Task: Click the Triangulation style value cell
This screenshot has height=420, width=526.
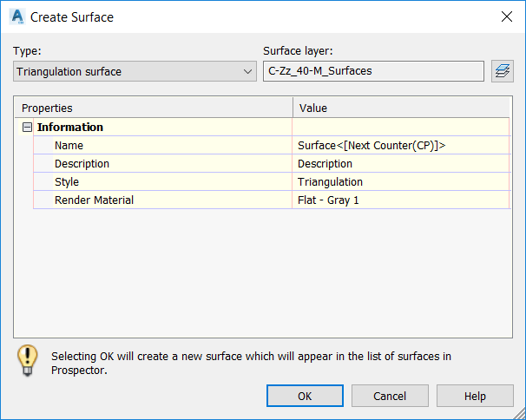Action: 330,182
